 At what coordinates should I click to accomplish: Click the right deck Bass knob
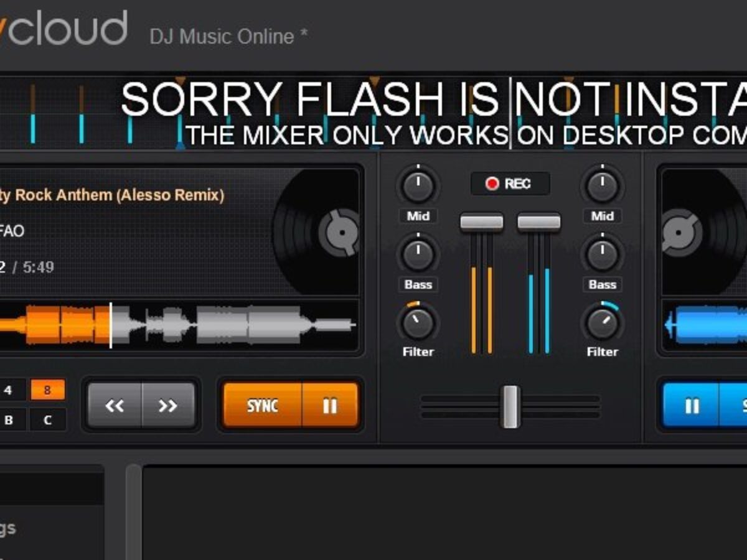click(602, 254)
